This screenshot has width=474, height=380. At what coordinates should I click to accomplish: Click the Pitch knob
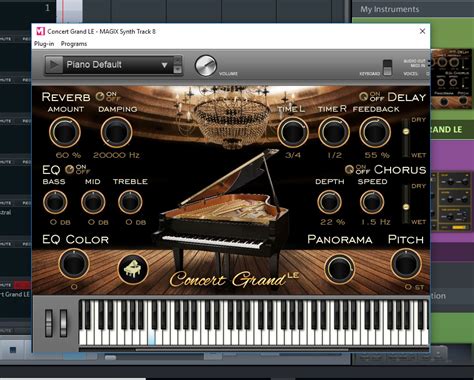pos(406,264)
